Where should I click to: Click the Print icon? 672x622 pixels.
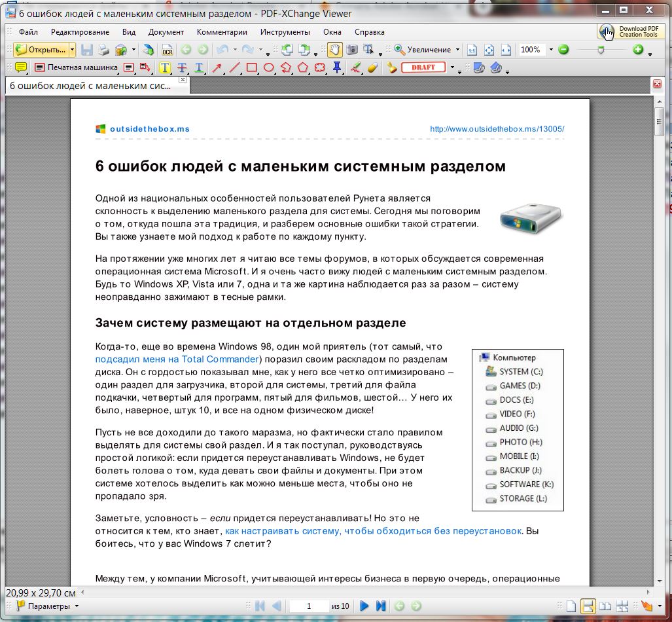(103, 50)
